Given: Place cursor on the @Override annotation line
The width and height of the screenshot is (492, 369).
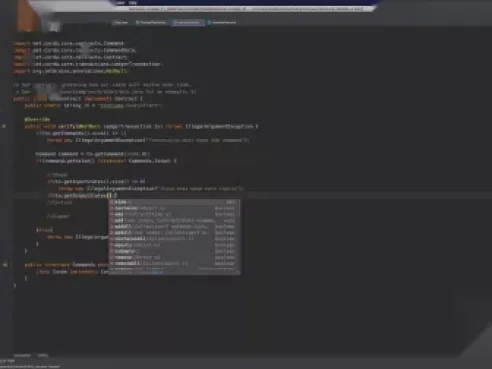Looking at the screenshot, I should (37, 119).
